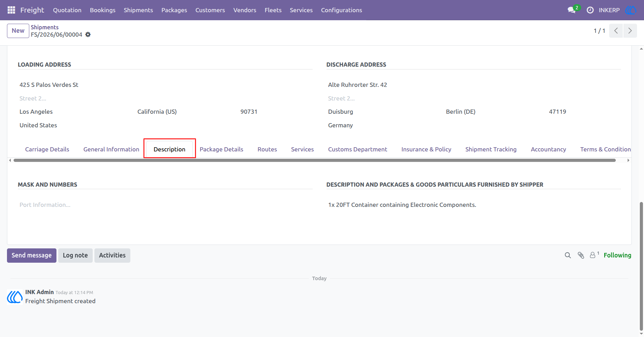Click the Shipments breadcrumb link
Screen dimensions: 644x337
pos(45,27)
